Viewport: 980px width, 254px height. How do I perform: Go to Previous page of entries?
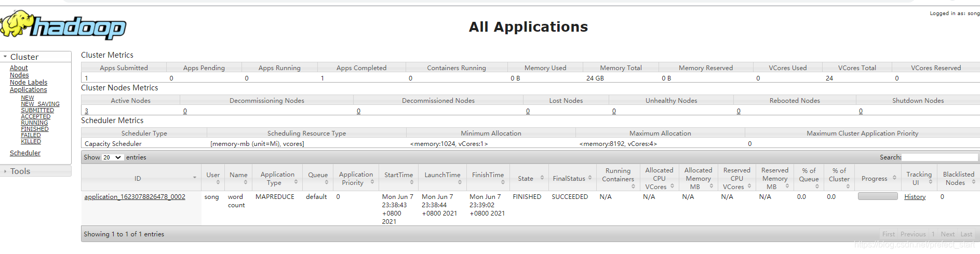point(913,234)
